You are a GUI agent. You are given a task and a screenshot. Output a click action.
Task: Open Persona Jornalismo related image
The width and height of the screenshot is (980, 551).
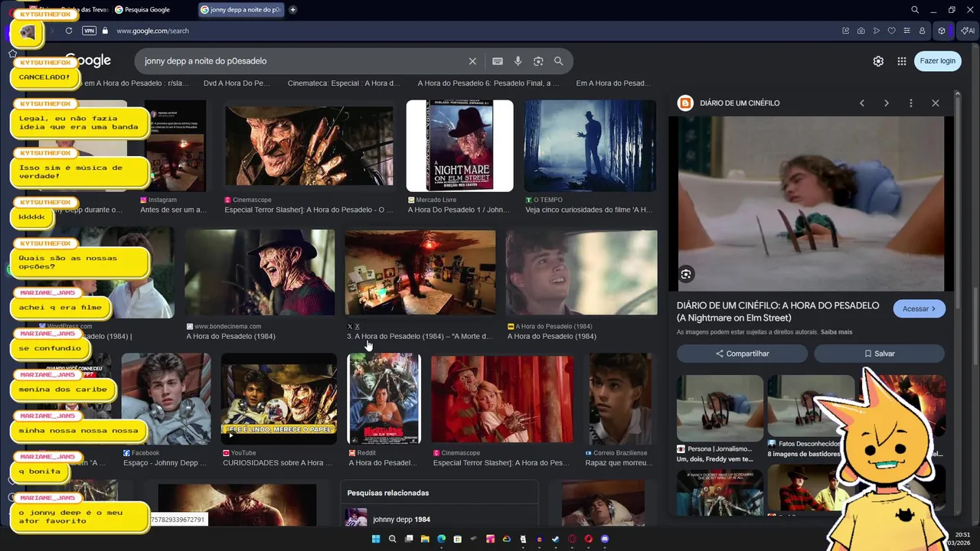coord(720,409)
